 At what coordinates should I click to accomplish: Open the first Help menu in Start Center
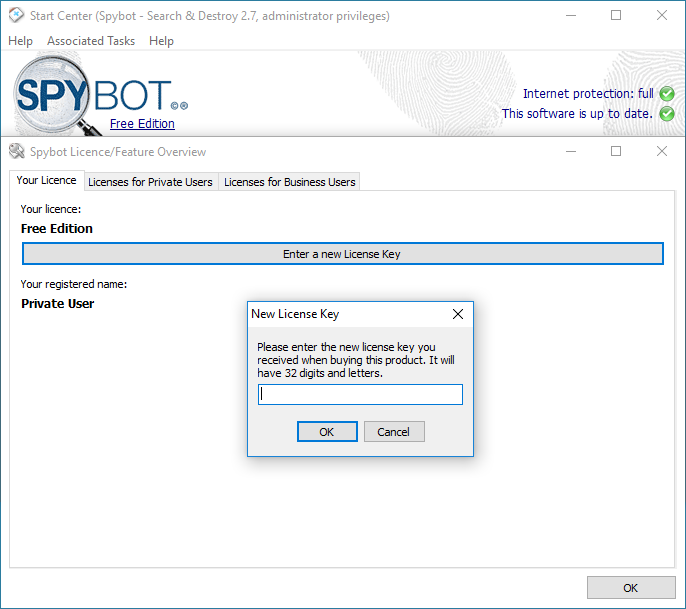(x=20, y=41)
